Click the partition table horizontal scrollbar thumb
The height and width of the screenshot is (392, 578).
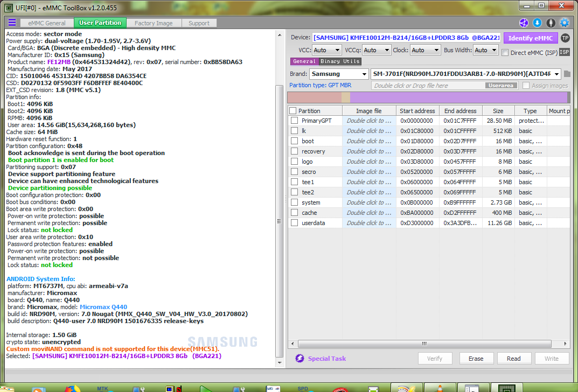click(424, 344)
